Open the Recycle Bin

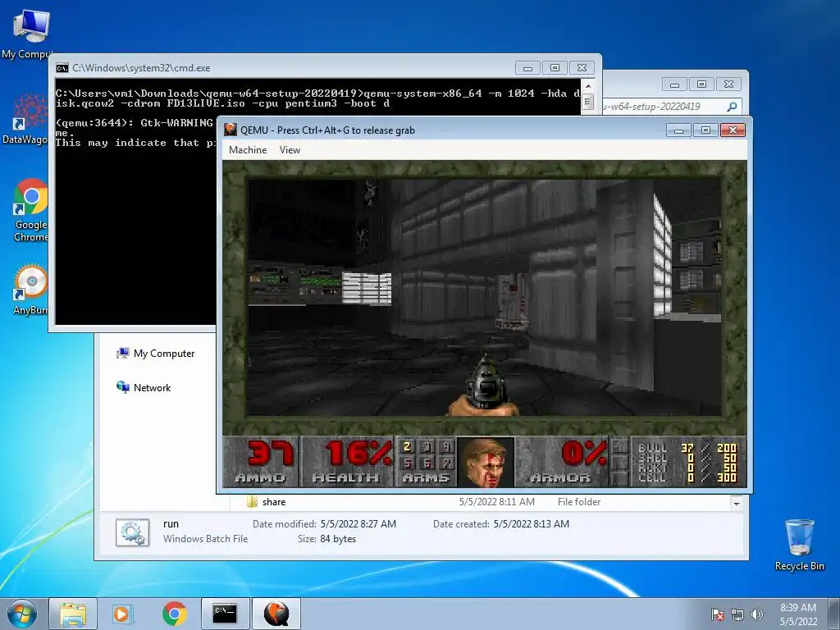[799, 545]
